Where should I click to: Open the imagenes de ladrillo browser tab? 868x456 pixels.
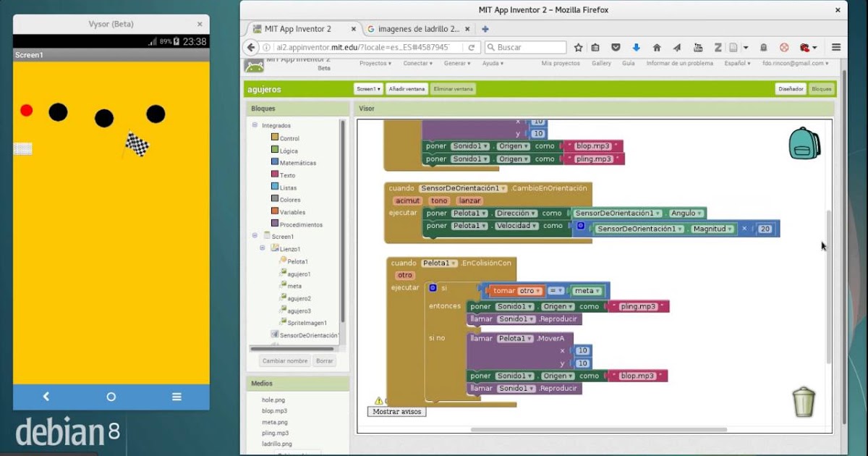tap(418, 30)
